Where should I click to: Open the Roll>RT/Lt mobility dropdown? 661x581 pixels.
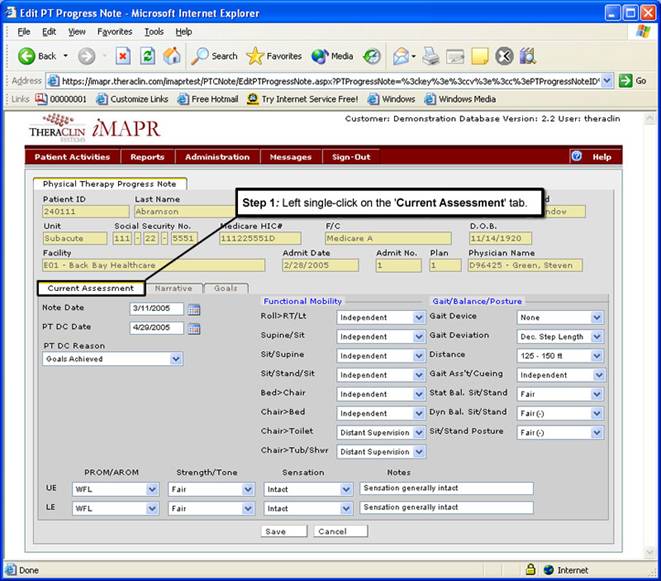coord(419,318)
